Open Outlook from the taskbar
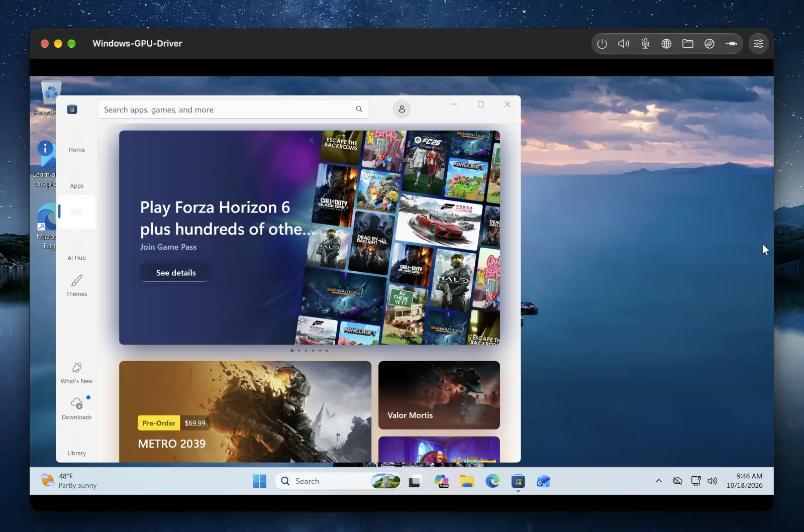This screenshot has width=804, height=532. point(544,481)
